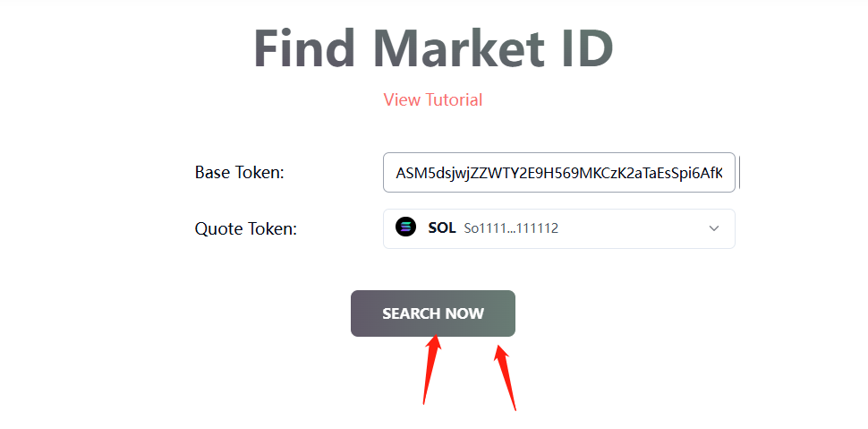Screen dimensions: 868x429
Task: Select the bold SOL symbol text
Action: 442,228
